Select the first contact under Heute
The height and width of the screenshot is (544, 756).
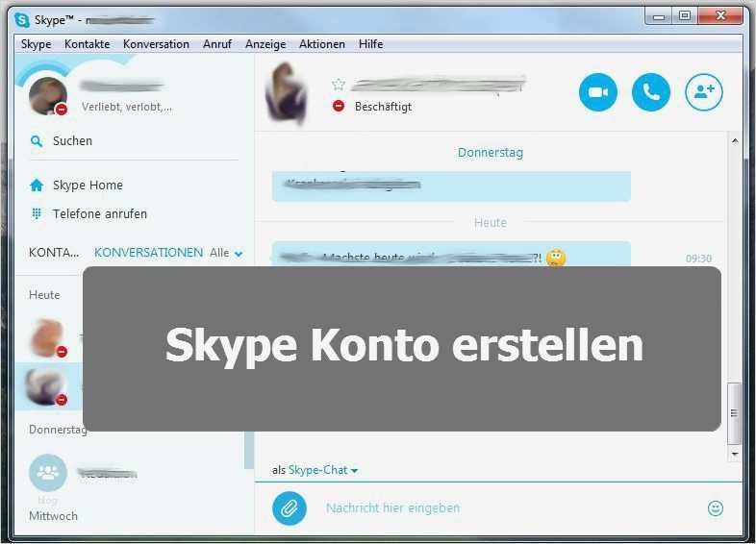pyautogui.click(x=47, y=337)
